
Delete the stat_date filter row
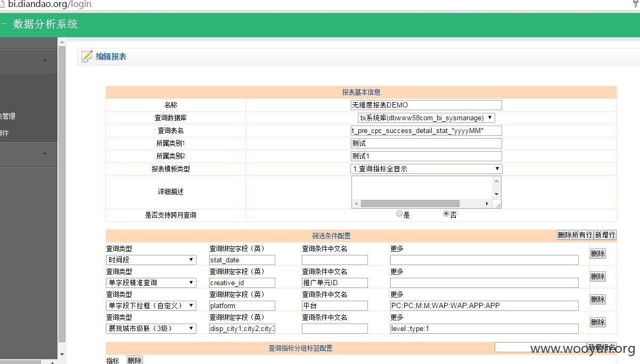(598, 253)
